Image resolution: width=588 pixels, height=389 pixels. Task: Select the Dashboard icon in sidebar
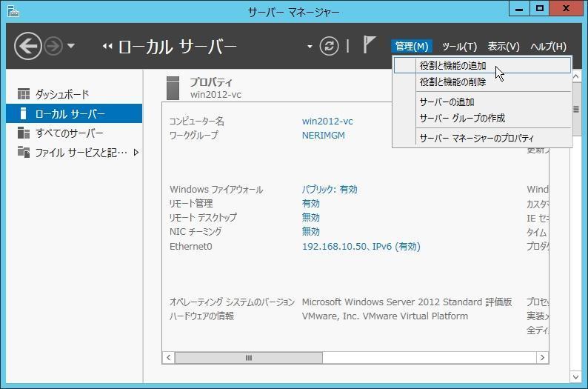point(24,94)
